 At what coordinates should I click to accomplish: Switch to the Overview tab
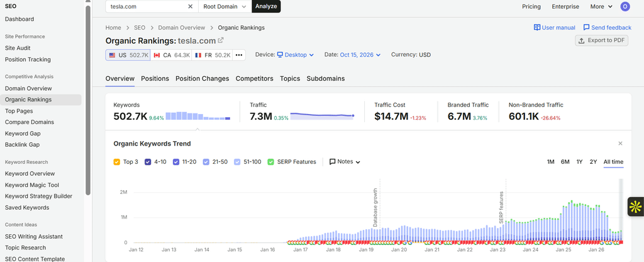click(120, 79)
